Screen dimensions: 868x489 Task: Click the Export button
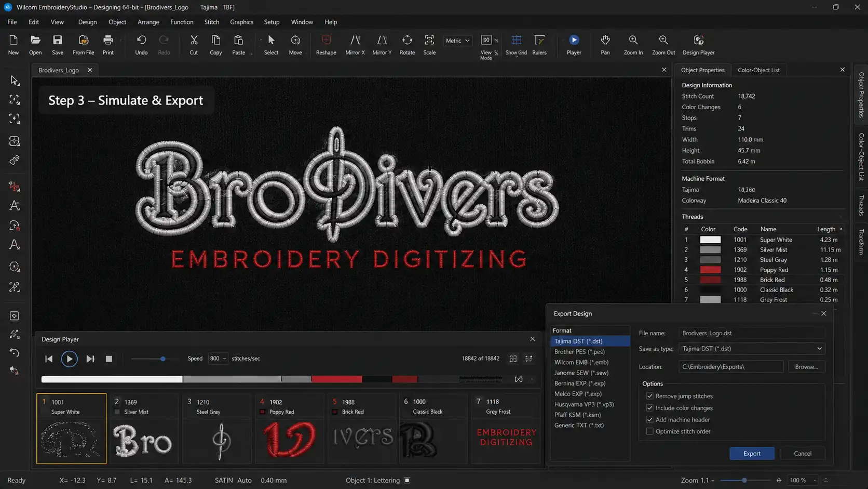click(752, 454)
